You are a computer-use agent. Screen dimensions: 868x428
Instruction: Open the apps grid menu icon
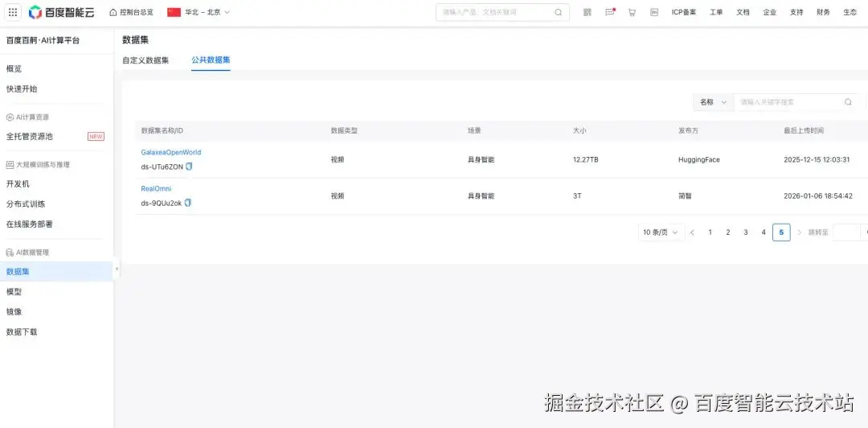[x=13, y=12]
